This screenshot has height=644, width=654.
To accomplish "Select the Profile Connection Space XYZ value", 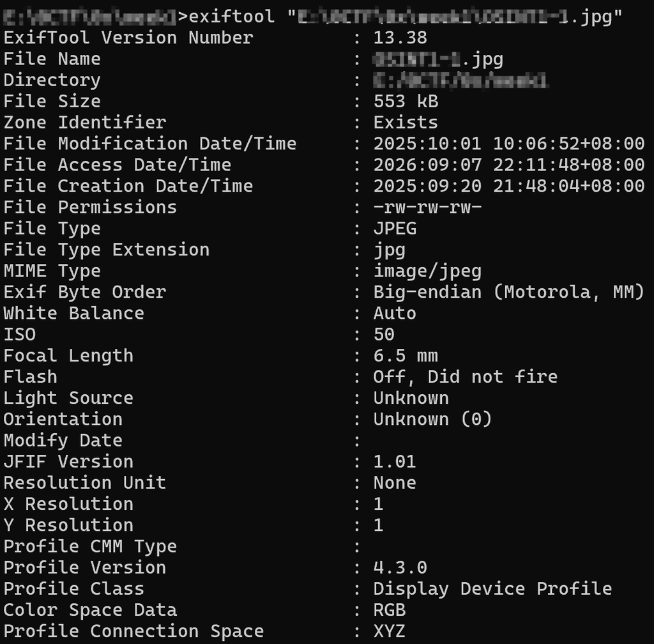I will click(x=389, y=631).
